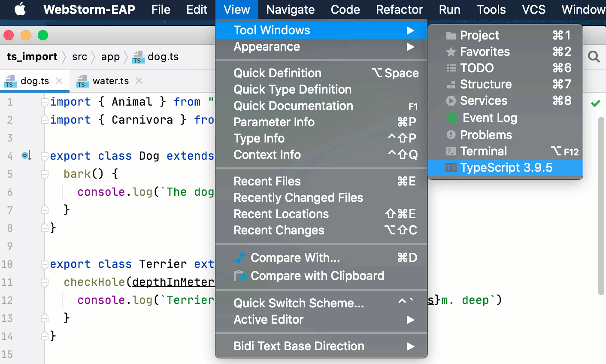
Task: Select Parameter Info entry
Action: pyautogui.click(x=321, y=122)
